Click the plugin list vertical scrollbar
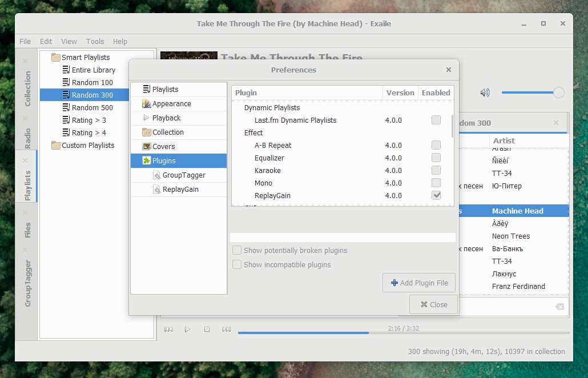Image resolution: width=588 pixels, height=378 pixels. pos(452,126)
